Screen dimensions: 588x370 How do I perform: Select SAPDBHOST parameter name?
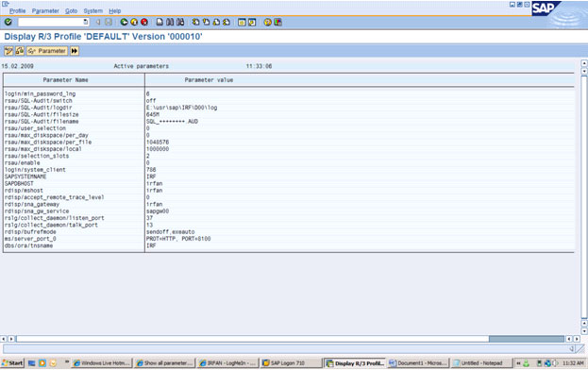(19, 183)
